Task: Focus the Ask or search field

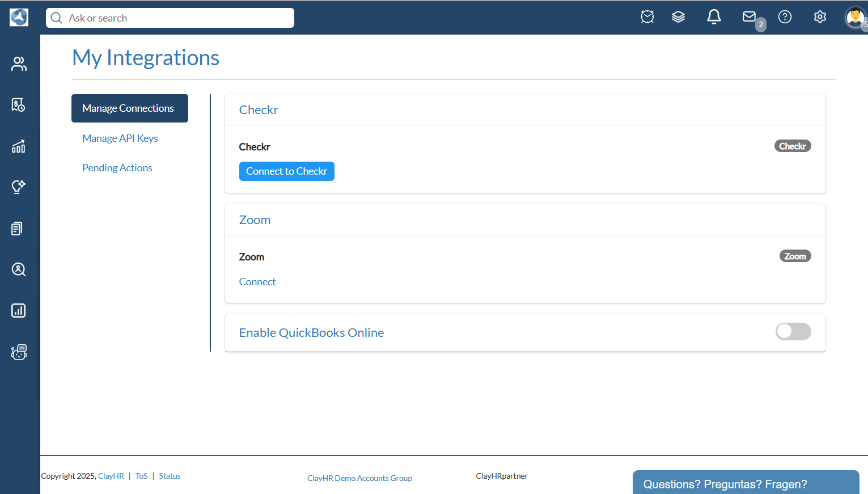Action: [x=170, y=18]
